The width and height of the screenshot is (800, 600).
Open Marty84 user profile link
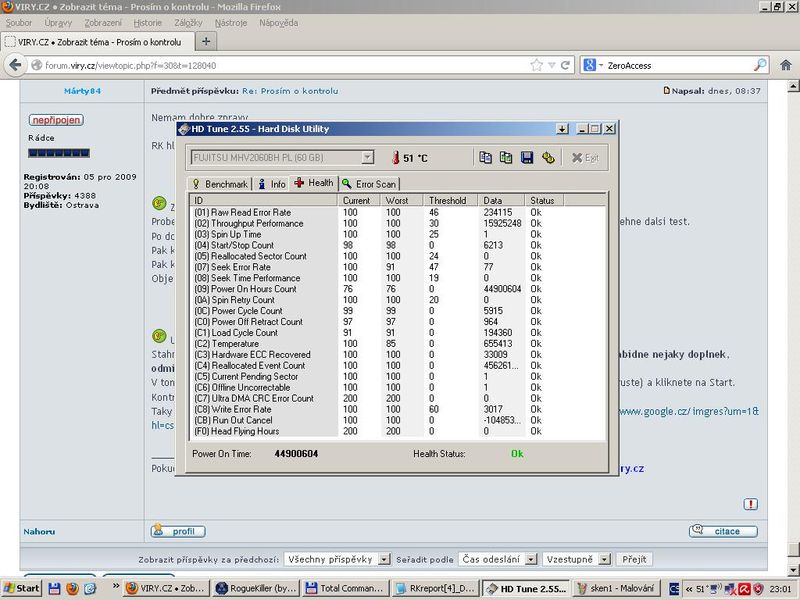coord(82,91)
